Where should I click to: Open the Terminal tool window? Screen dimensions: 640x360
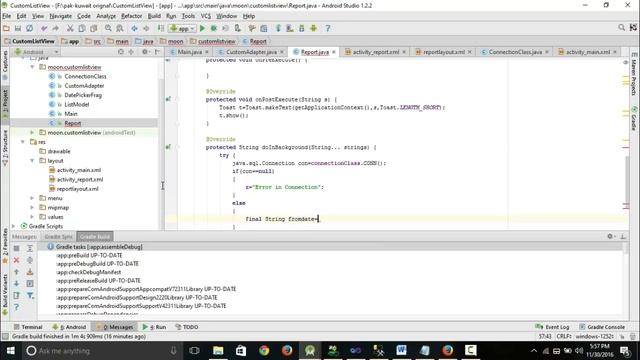pos(28,327)
